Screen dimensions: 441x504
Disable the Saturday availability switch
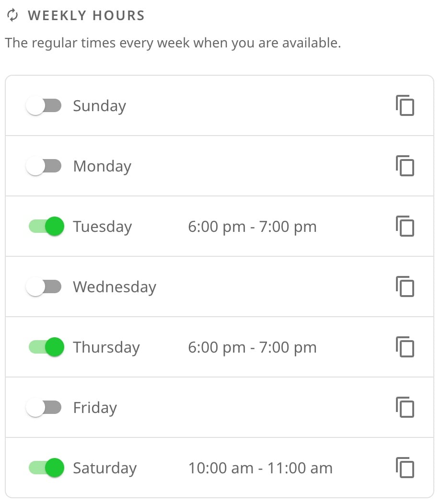click(46, 468)
